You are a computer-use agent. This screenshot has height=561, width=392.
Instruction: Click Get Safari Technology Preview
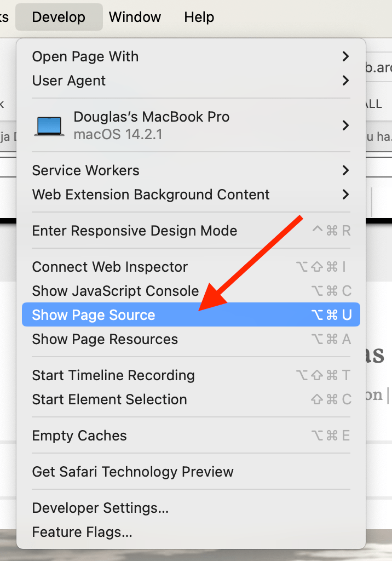(133, 472)
